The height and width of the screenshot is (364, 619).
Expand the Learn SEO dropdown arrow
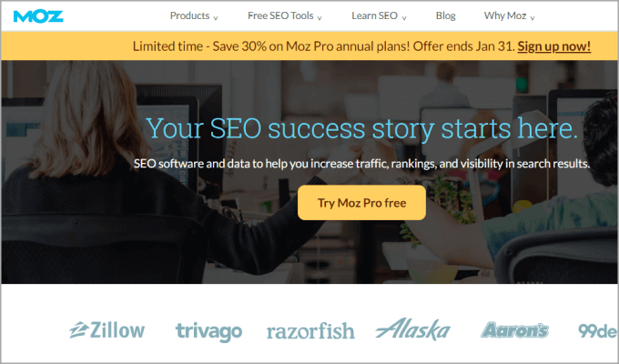(404, 18)
